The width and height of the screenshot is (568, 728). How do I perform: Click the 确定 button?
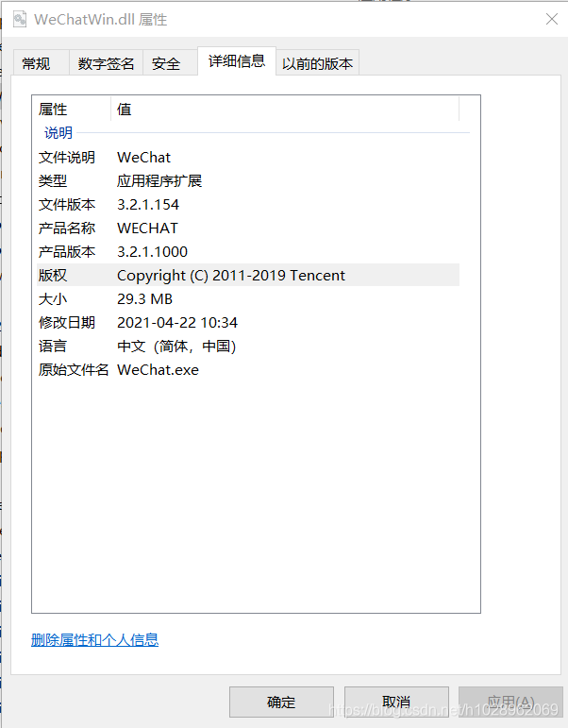point(281,702)
